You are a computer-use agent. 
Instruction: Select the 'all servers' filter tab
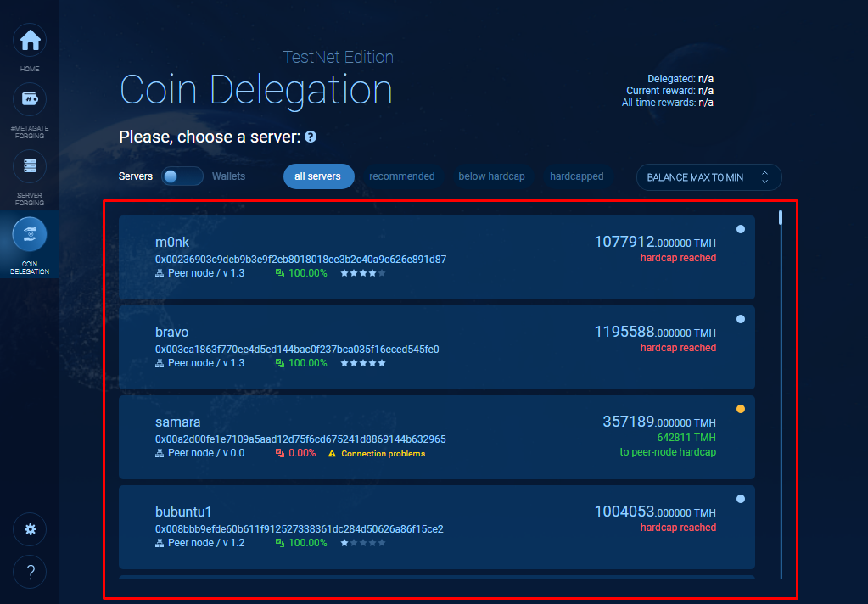(317, 176)
